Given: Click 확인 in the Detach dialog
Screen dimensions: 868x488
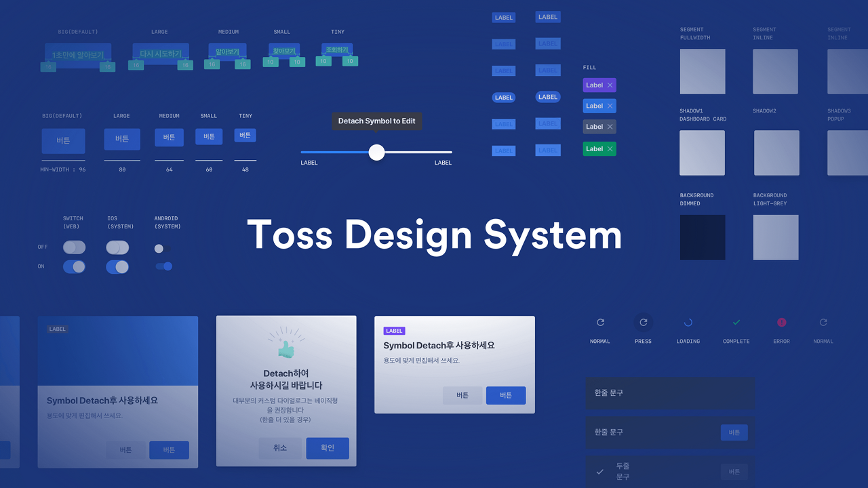Looking at the screenshot, I should 328,448.
